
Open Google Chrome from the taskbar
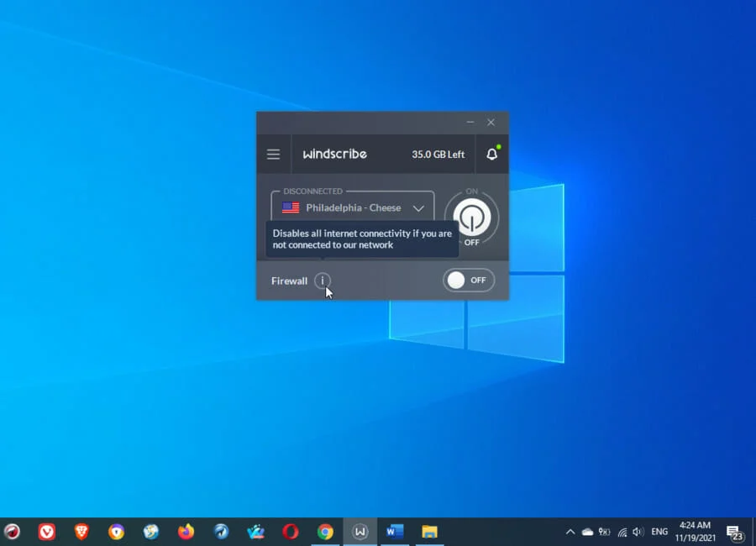point(325,531)
